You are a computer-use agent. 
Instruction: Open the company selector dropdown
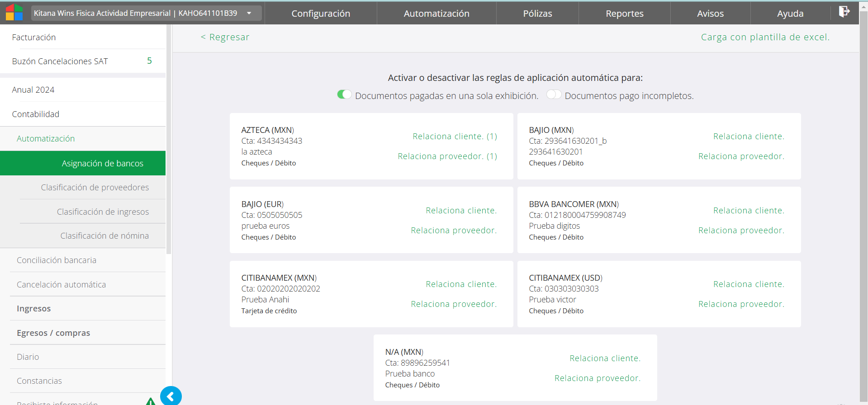249,13
